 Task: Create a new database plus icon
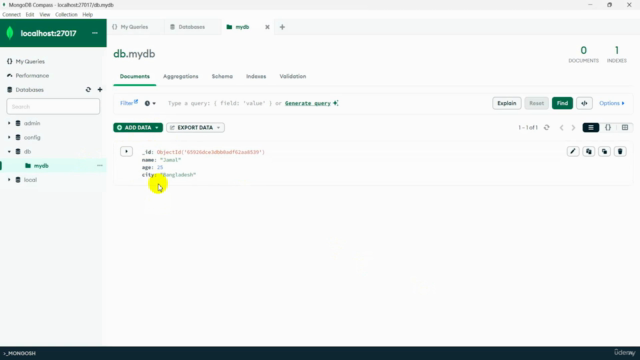coord(100,90)
